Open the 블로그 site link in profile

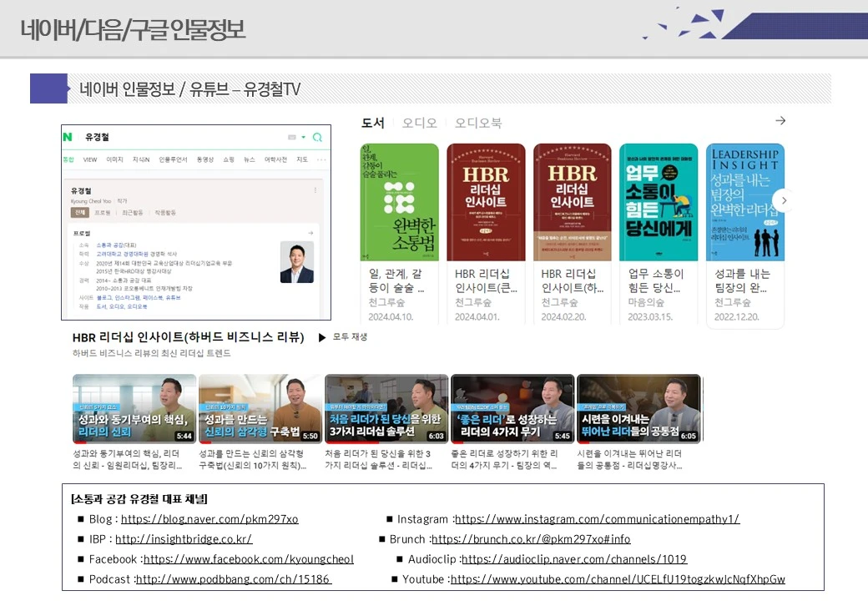(104, 298)
